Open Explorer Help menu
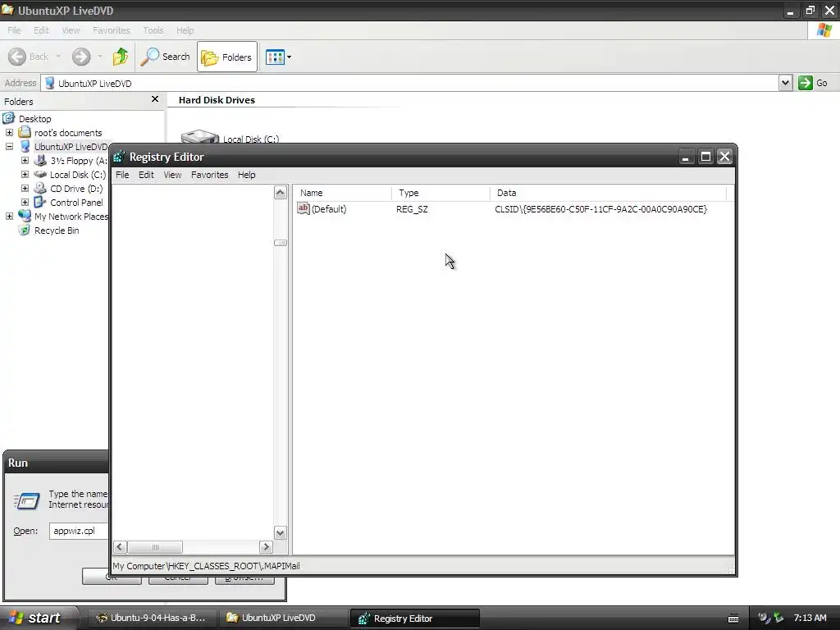The height and width of the screenshot is (630, 840). [x=185, y=30]
